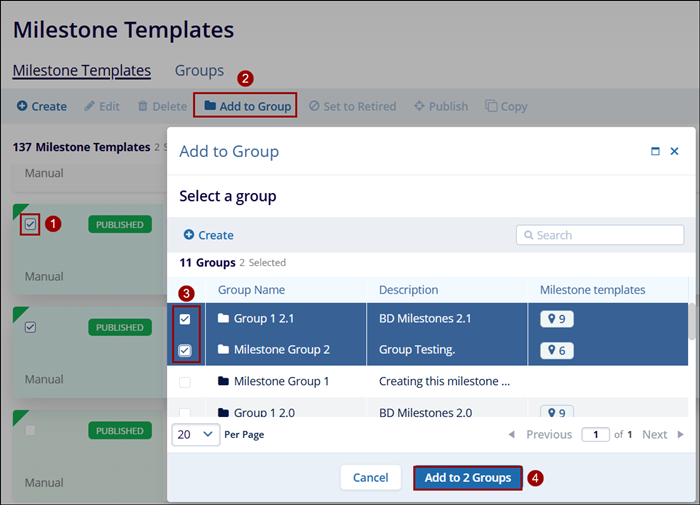Click the Edit pencil icon
The height and width of the screenshot is (505, 700).
tap(90, 106)
